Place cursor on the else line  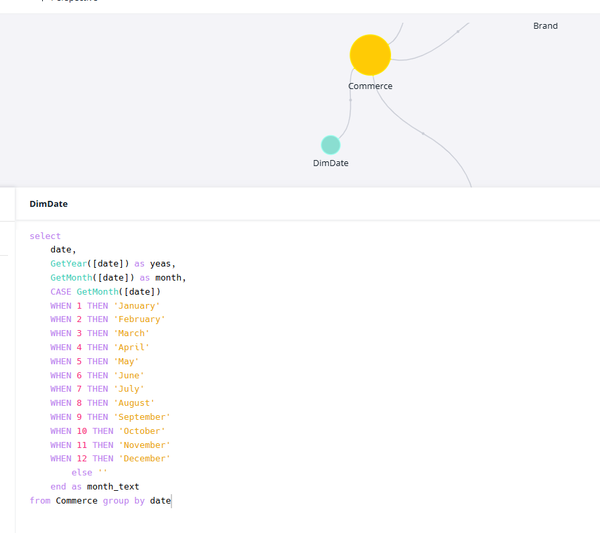pos(81,473)
